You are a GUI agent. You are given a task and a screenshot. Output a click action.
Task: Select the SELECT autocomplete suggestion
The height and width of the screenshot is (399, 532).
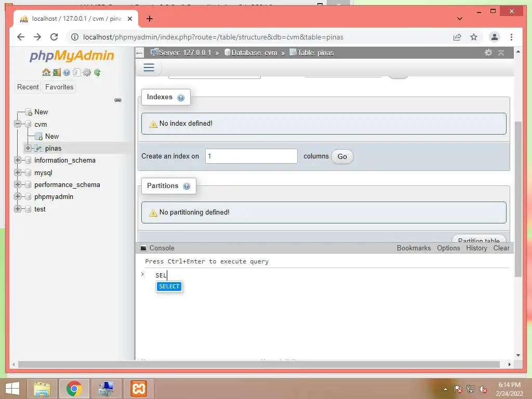169,286
